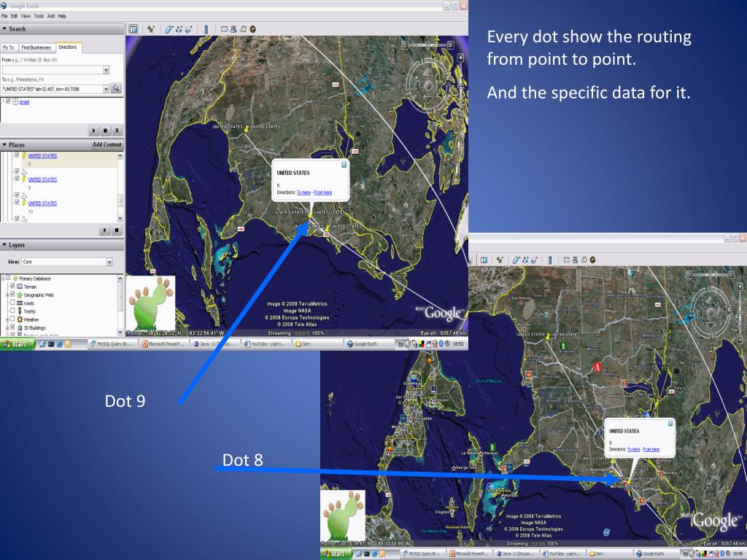Image resolution: width=747 pixels, height=560 pixels.
Task: Select Add Polygon icon in upper window toolbar
Action: tap(169, 29)
